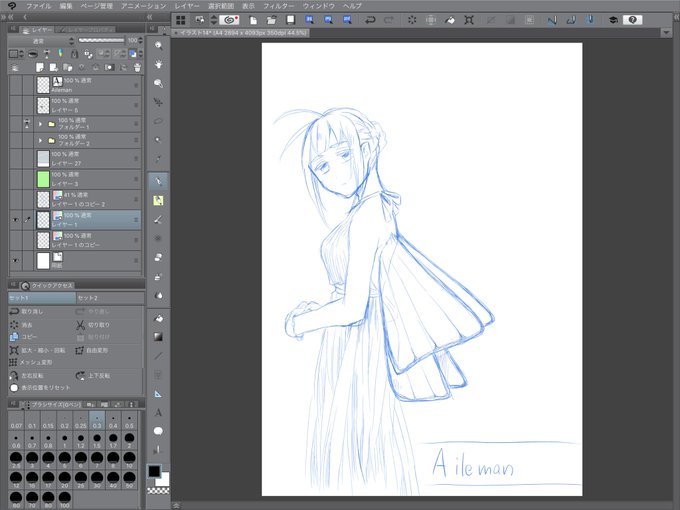Select the Balloon tool
The height and width of the screenshot is (510, 680).
click(x=158, y=431)
